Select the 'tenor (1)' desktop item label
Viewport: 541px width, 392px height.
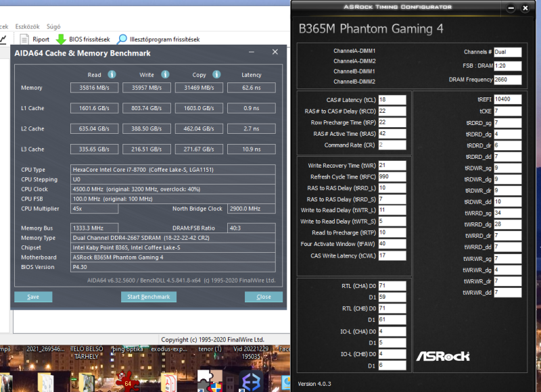pyautogui.click(x=210, y=349)
